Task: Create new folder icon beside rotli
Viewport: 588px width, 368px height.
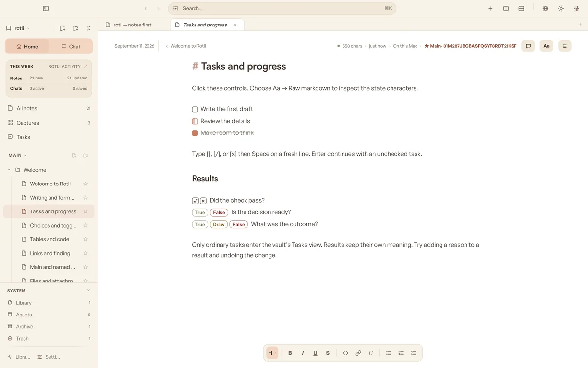Action: coord(75,28)
